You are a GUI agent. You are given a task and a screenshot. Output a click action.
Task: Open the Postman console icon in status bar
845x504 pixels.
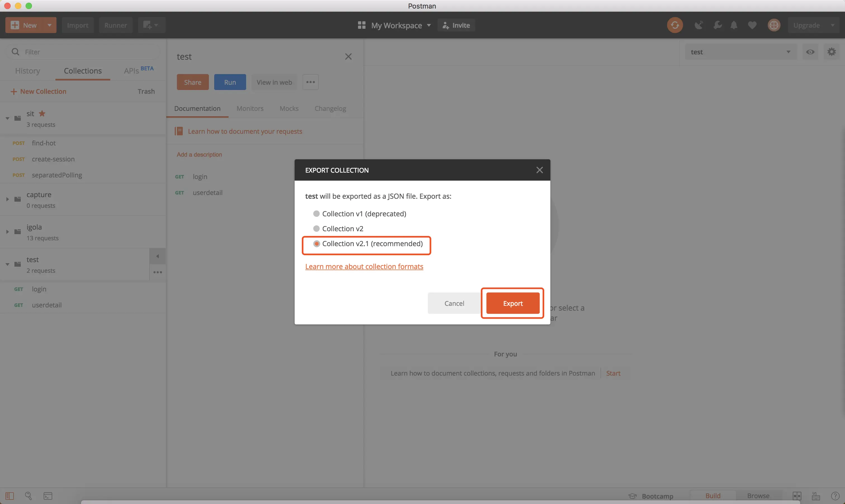pyautogui.click(x=48, y=496)
